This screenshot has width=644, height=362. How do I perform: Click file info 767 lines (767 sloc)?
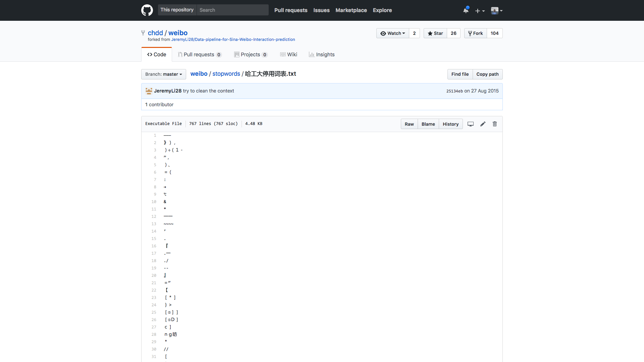213,124
